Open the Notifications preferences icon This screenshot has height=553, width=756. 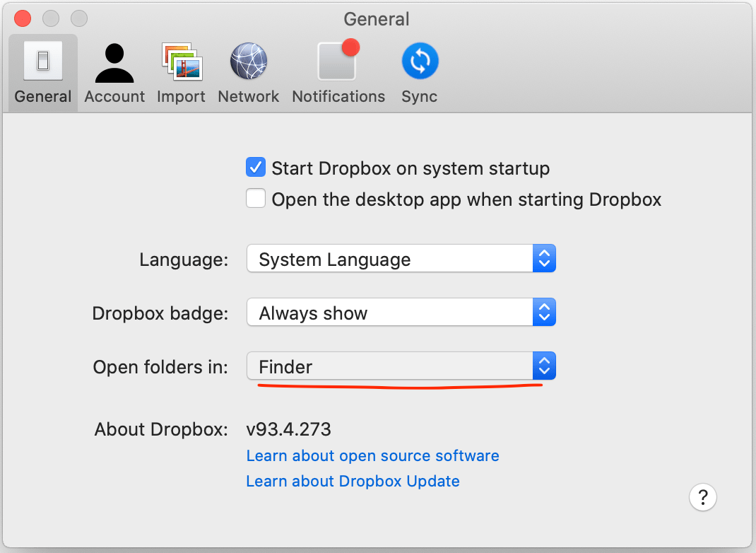[338, 60]
